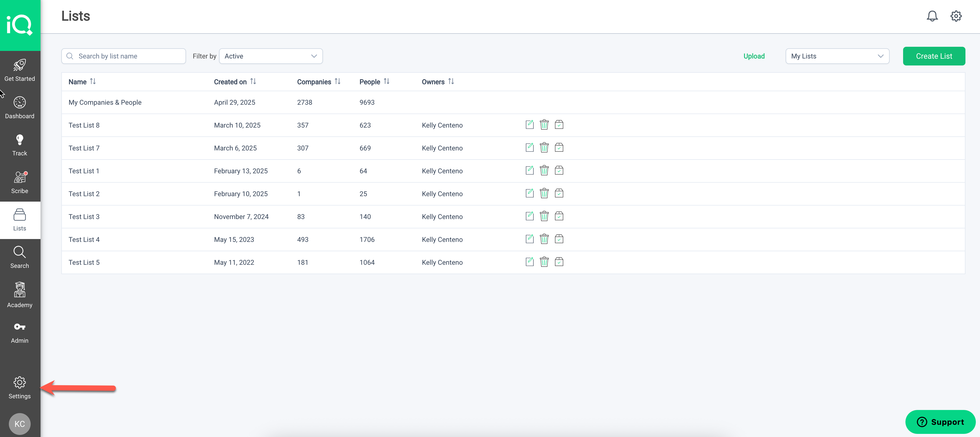Viewport: 980px width, 437px height.
Task: Click the Create List button
Action: [x=933, y=56]
